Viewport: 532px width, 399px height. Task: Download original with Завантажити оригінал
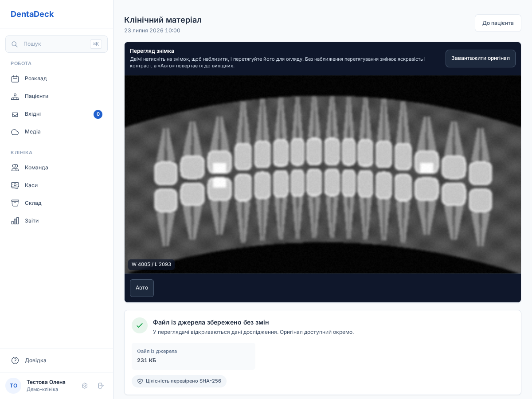point(481,59)
